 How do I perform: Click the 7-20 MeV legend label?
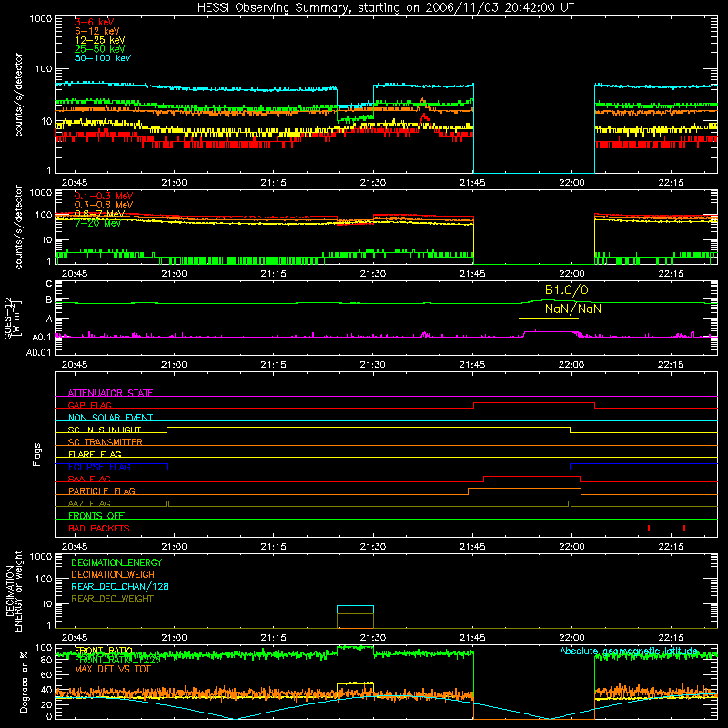pyautogui.click(x=97, y=223)
